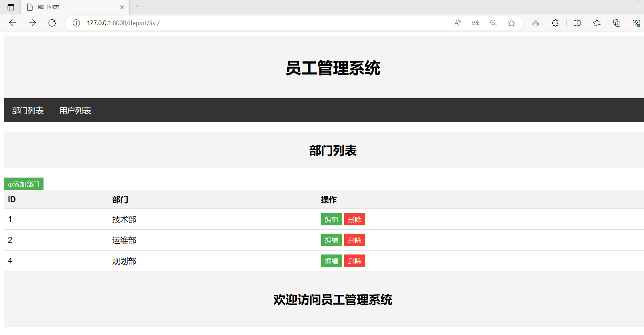The width and height of the screenshot is (644, 335).
Task: Go forward in browser history
Action: pyautogui.click(x=32, y=23)
